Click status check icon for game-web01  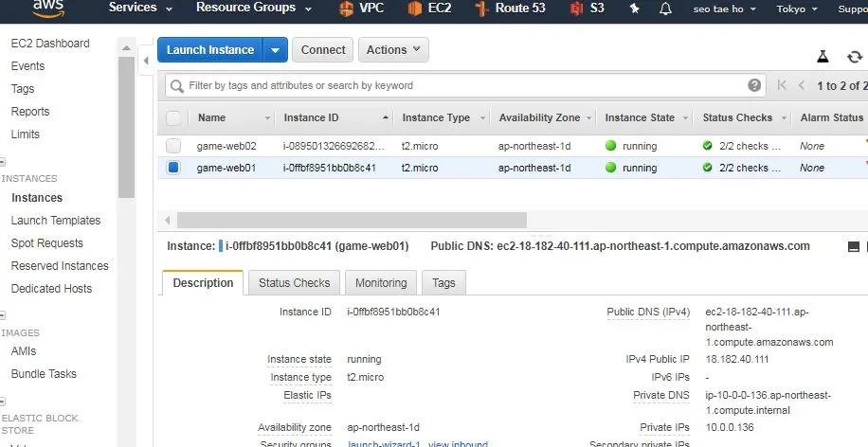click(707, 168)
